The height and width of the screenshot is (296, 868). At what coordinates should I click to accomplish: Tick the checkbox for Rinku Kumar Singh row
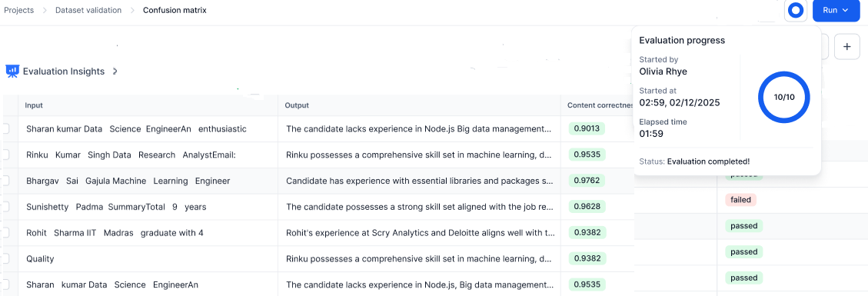tap(5, 155)
